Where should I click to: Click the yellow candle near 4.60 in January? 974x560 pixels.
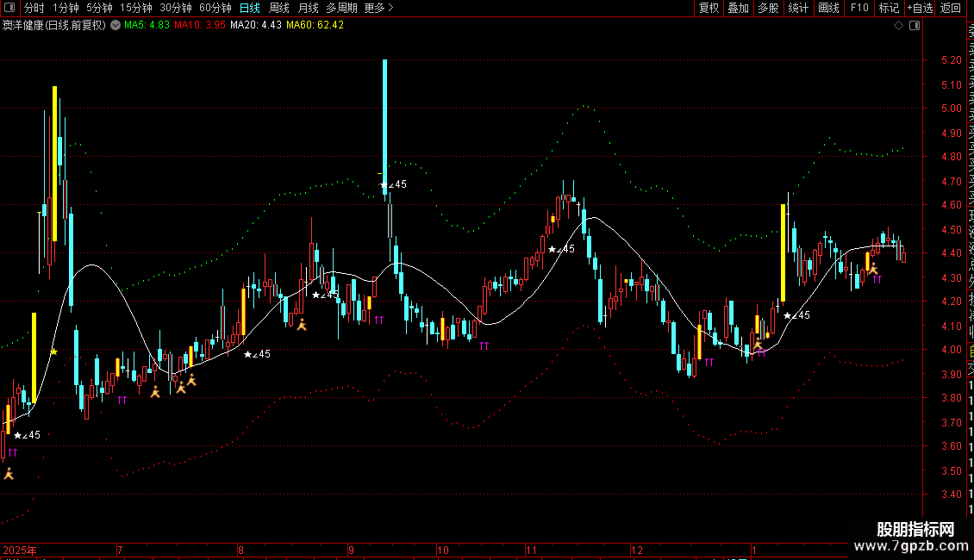(783, 252)
